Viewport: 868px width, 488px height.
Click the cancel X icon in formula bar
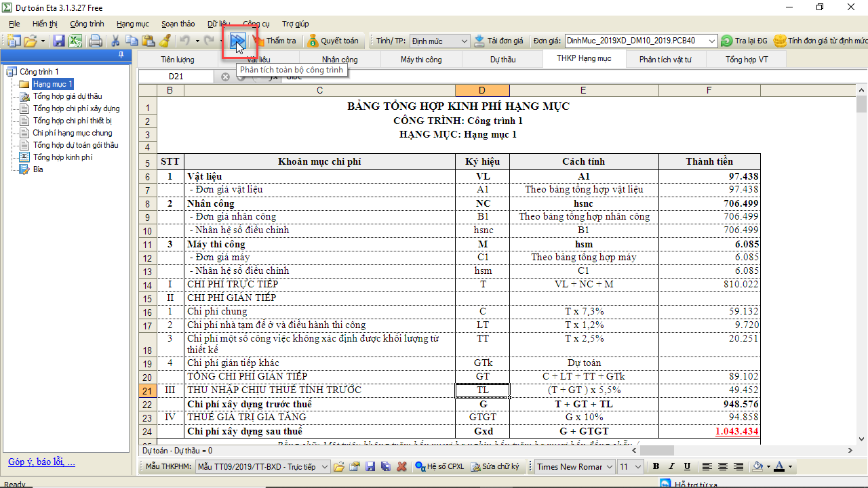[226, 77]
